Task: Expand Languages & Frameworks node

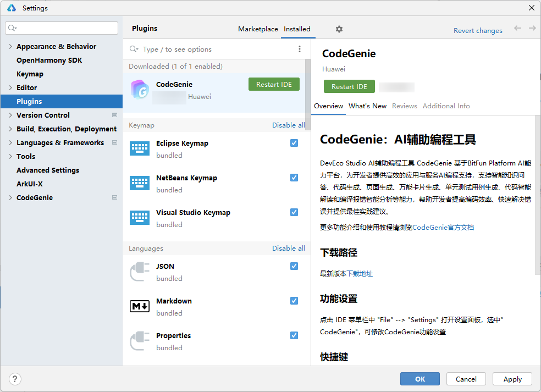Action: coord(10,142)
